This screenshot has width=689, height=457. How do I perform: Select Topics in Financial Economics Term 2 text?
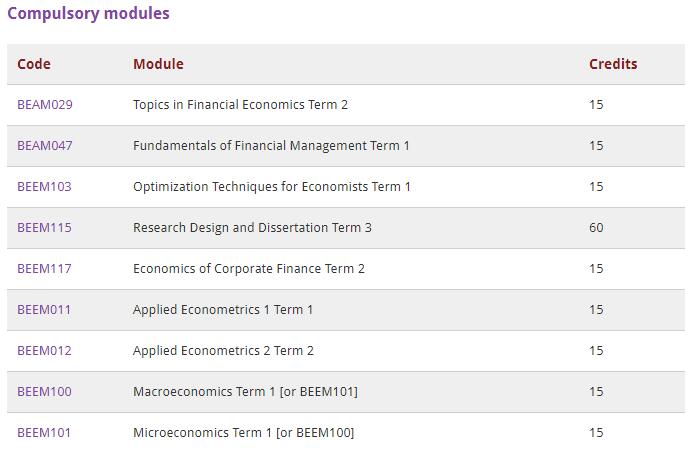[240, 105]
